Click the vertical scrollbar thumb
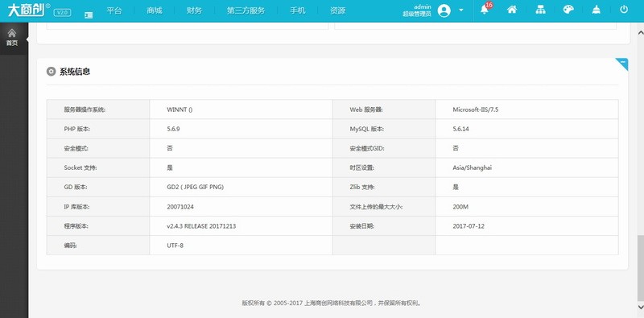This screenshot has height=318, width=644. (x=640, y=268)
